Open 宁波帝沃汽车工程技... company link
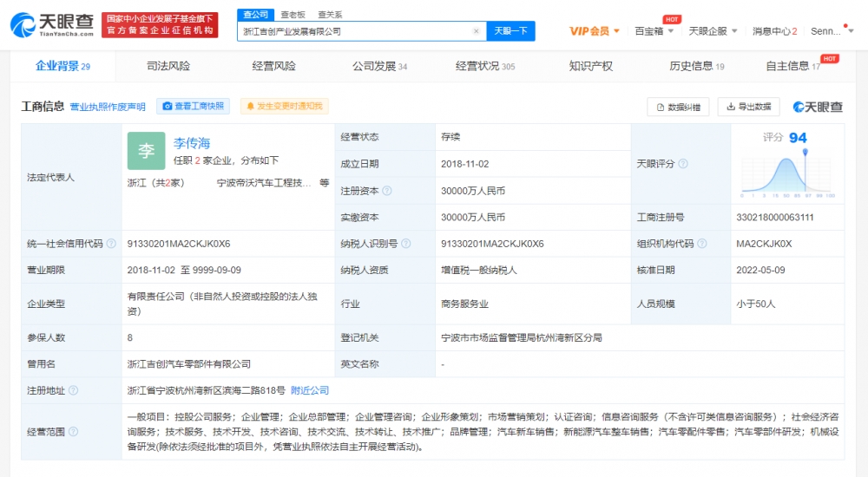The height and width of the screenshot is (477, 868). pos(264,183)
